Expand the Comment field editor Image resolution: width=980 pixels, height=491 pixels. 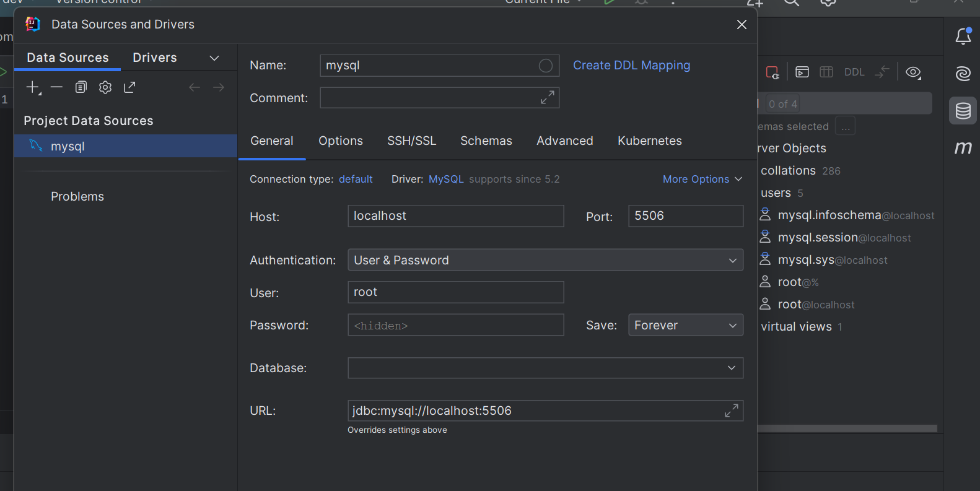point(548,97)
